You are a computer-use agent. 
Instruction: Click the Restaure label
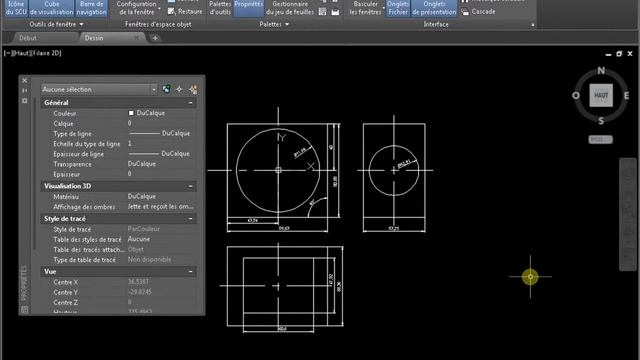pos(190,11)
